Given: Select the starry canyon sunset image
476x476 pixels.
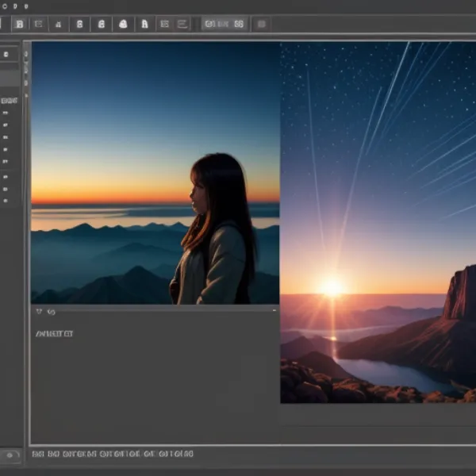Looking at the screenshot, I should (x=378, y=222).
